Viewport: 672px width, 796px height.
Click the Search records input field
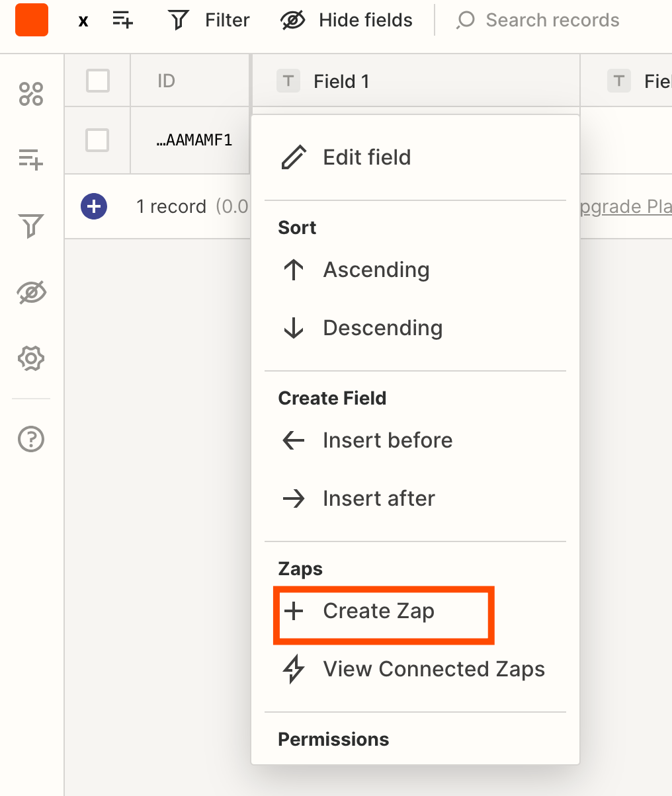pyautogui.click(x=552, y=20)
